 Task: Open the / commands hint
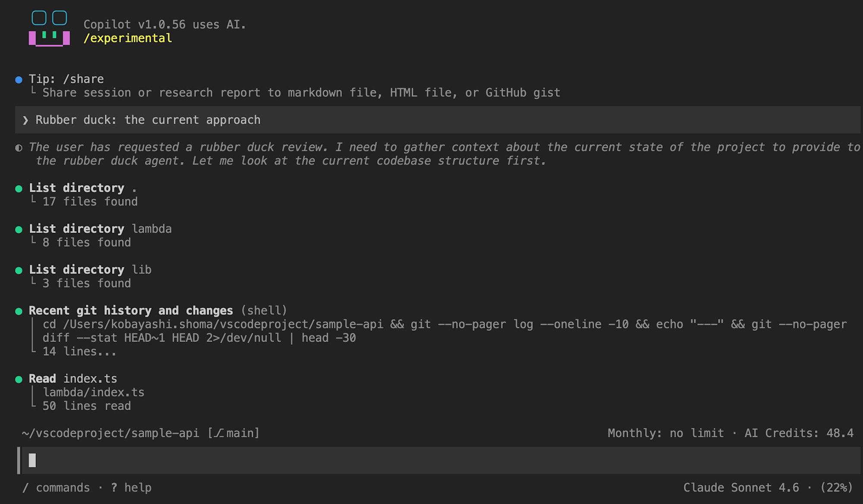pos(56,488)
